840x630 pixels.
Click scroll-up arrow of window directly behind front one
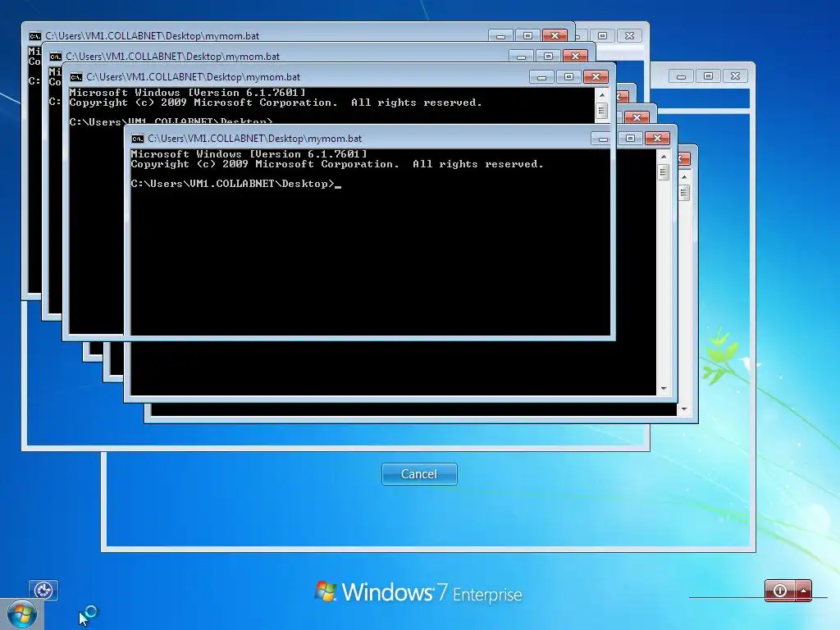(602, 95)
